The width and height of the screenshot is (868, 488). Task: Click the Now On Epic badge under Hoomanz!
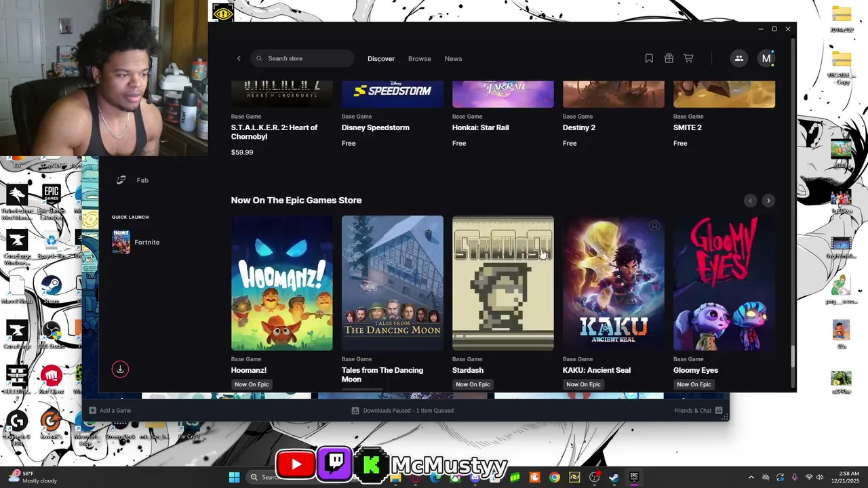(252, 384)
